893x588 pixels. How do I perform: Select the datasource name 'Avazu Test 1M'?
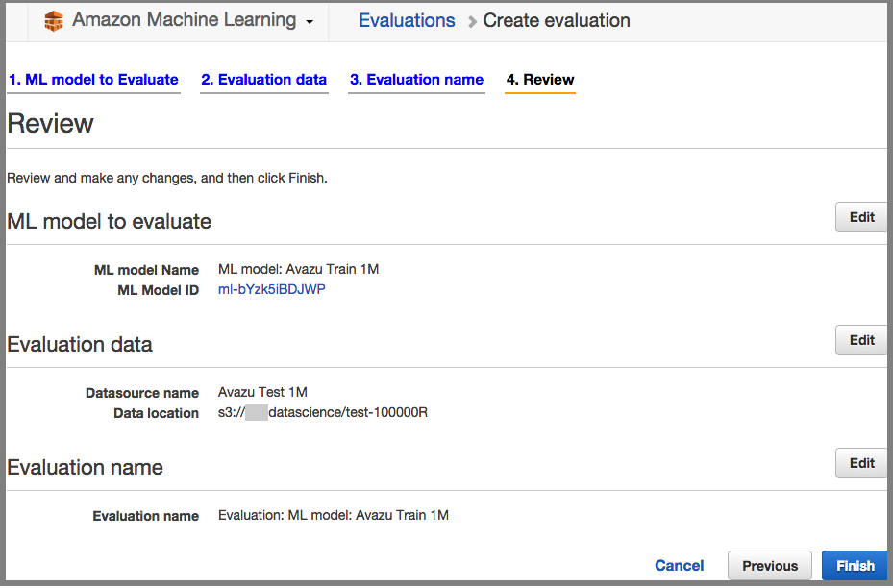pos(262,392)
